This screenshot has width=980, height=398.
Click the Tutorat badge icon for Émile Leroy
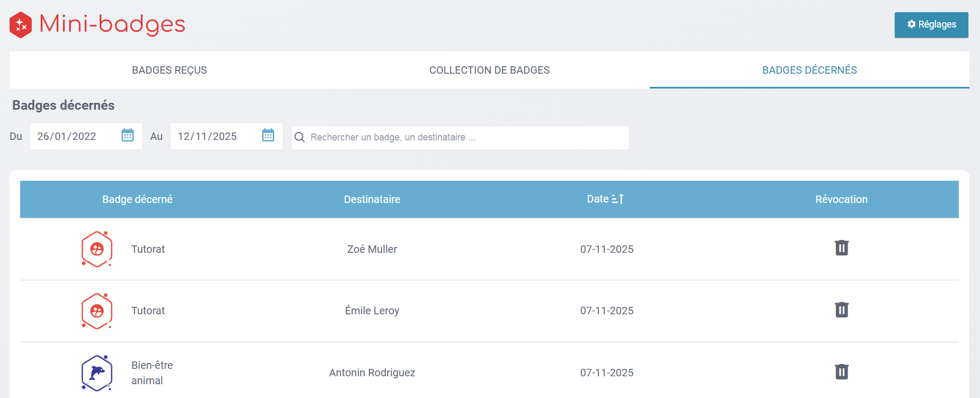point(97,311)
